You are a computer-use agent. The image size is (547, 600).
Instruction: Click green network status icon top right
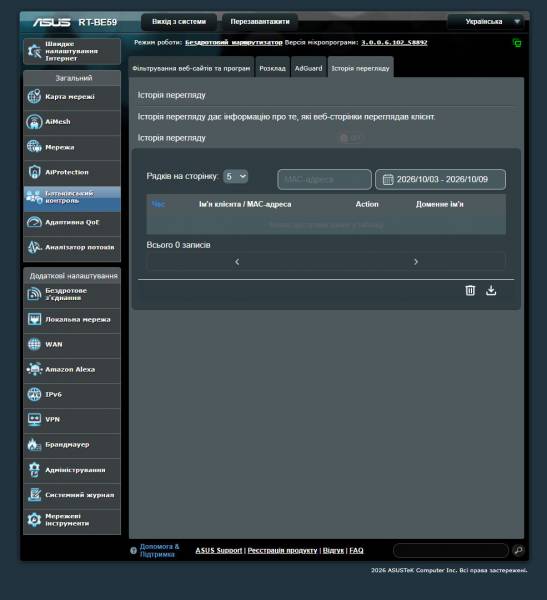coord(517,43)
